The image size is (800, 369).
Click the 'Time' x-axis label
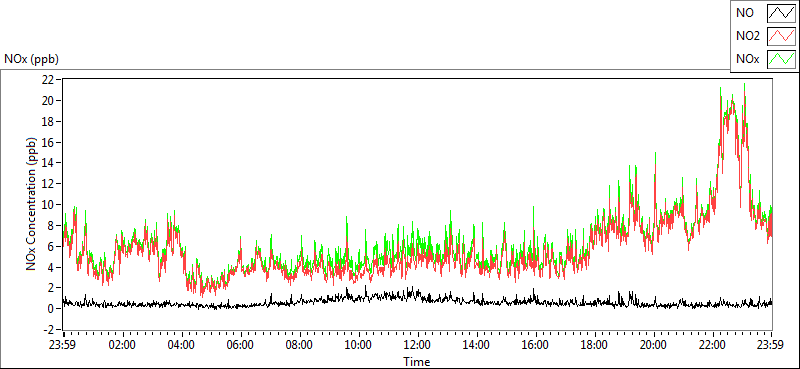(x=416, y=362)
